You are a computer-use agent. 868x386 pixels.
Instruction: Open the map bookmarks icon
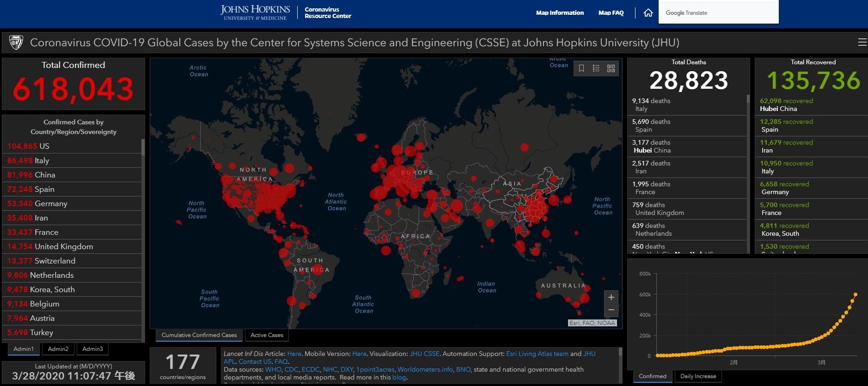pos(581,68)
